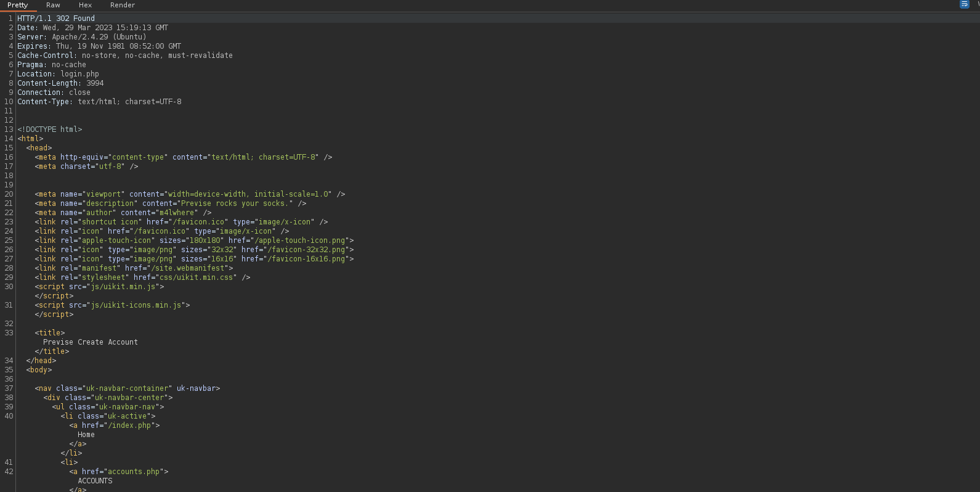Click the Server header Apache version text
Viewport: 980px width, 492px height.
[x=99, y=37]
